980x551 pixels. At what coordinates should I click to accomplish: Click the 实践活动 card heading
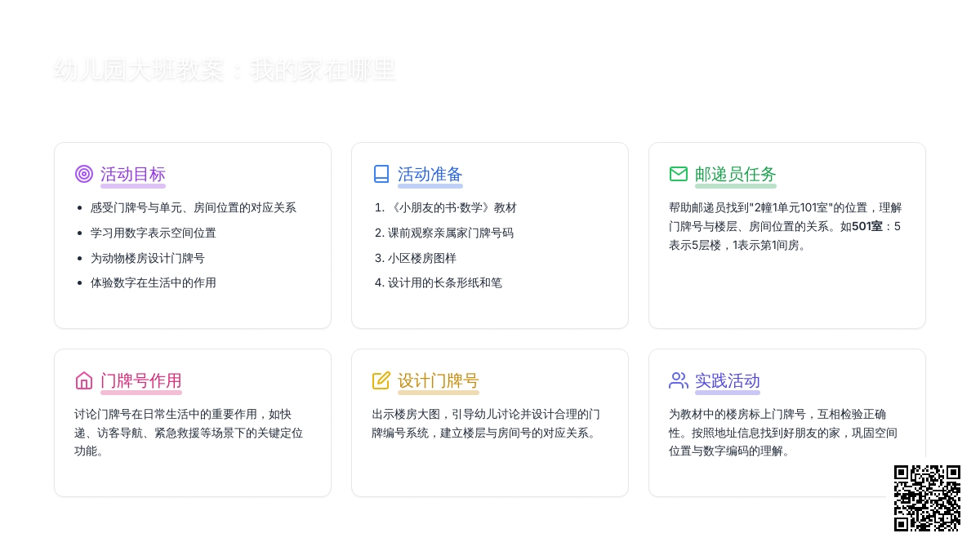coord(728,380)
